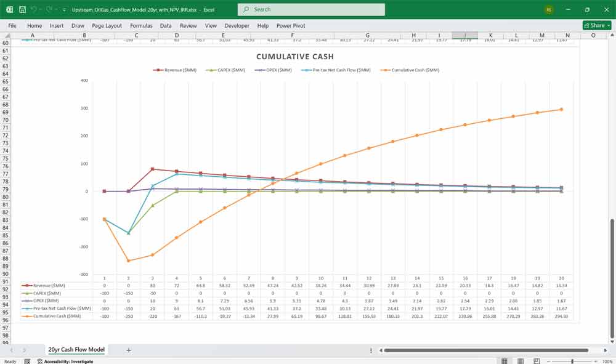Open Page Break Preview from status bar
Screen dimensions: 616x364
click(x=537, y=360)
